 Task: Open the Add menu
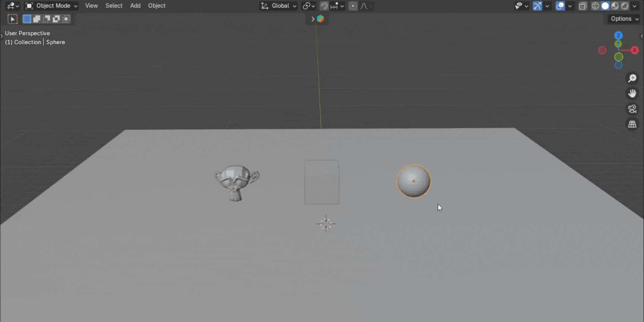pyautogui.click(x=135, y=6)
